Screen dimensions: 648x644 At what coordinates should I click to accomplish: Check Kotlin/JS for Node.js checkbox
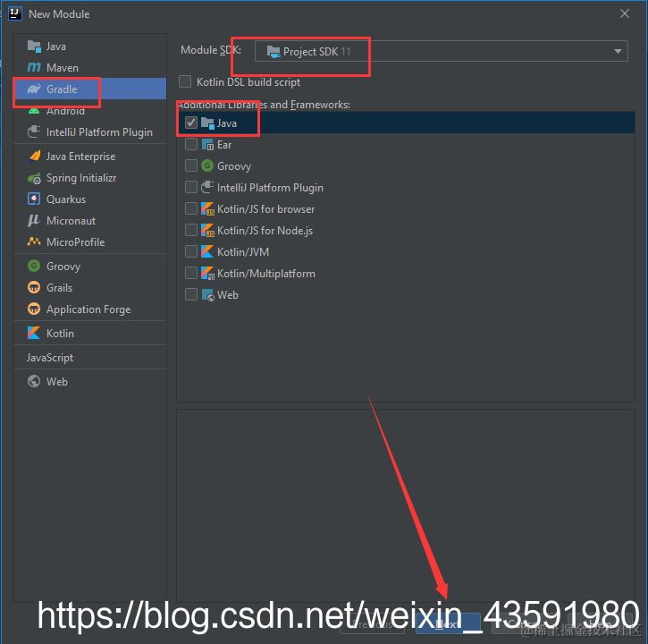191,230
